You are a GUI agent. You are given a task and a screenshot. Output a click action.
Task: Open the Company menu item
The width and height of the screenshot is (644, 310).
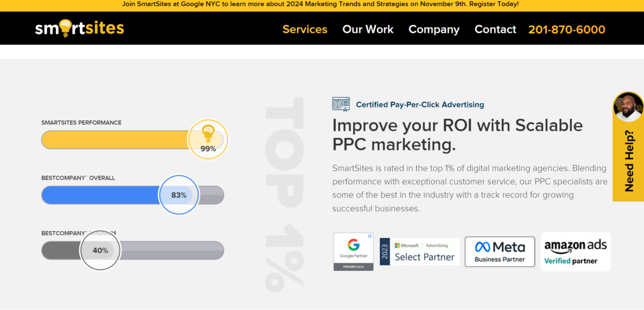pyautogui.click(x=434, y=30)
